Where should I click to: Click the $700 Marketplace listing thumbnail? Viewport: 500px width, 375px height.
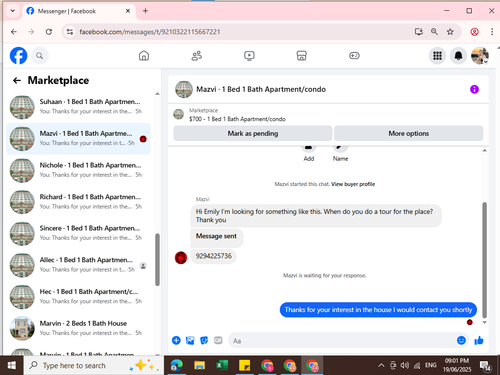[x=179, y=114]
